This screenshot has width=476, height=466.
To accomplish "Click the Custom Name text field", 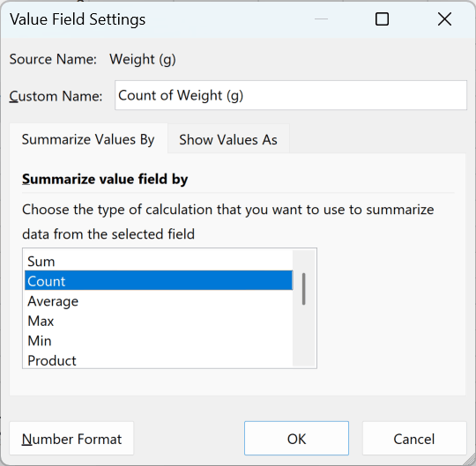I will (291, 95).
